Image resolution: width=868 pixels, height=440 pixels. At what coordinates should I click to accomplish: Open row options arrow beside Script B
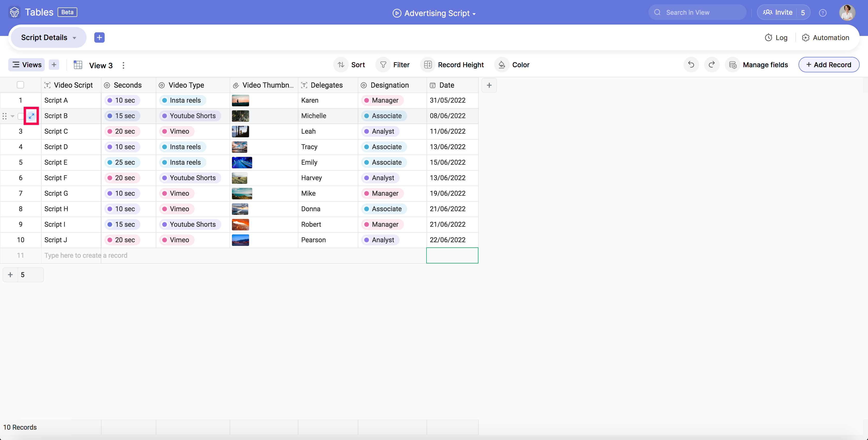pos(12,116)
